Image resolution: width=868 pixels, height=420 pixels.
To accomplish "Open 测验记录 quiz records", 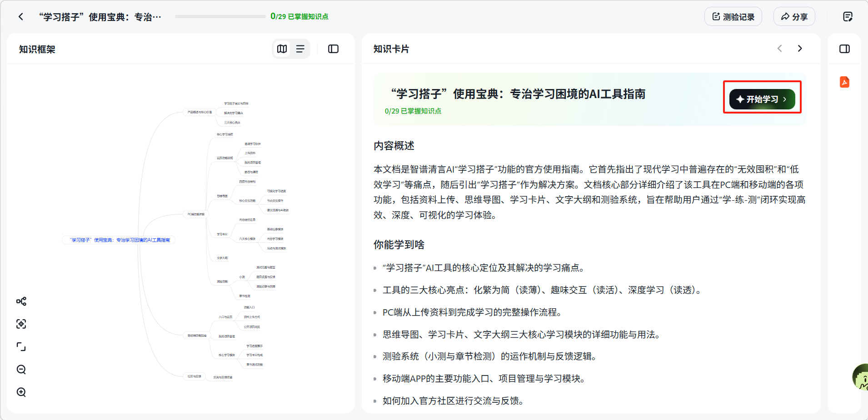I will 733,17.
